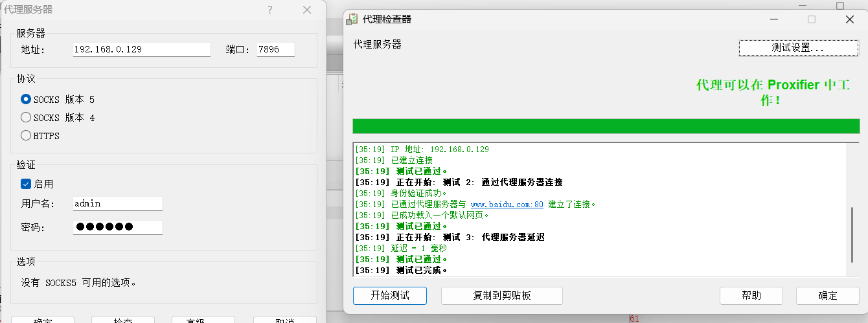This screenshot has width=868, height=323.
Task: Click the 检查 button in 代理服务器 dialog
Action: pos(122,320)
